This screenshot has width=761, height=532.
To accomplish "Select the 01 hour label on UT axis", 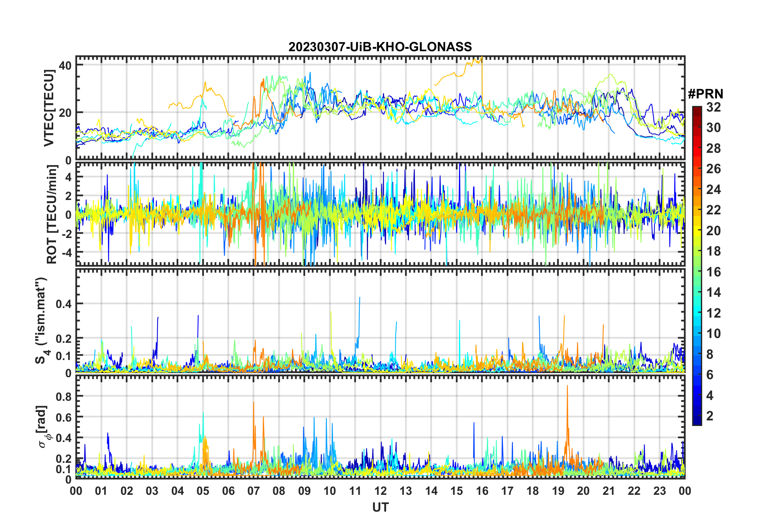I will pyautogui.click(x=101, y=491).
